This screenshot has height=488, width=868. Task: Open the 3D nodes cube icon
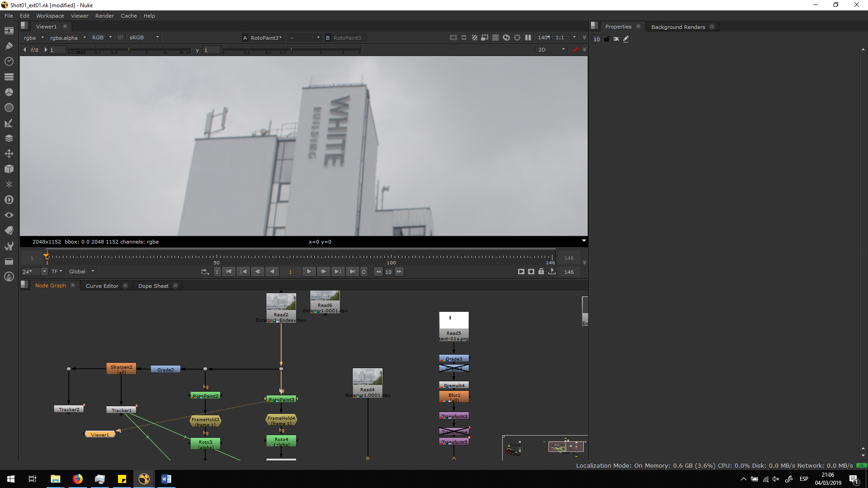click(9, 169)
